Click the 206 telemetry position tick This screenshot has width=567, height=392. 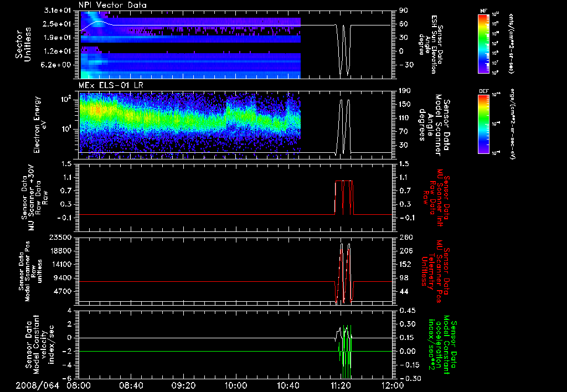(406, 251)
